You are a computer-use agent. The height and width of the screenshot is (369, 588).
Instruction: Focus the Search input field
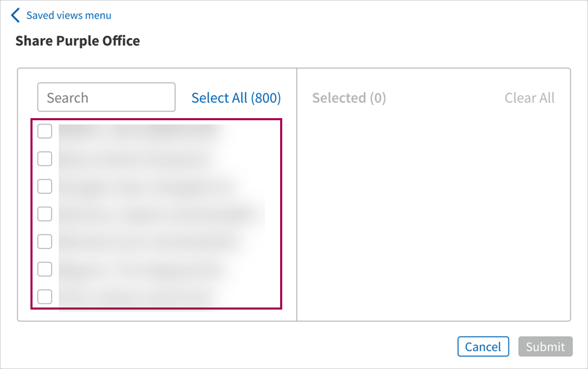(107, 97)
